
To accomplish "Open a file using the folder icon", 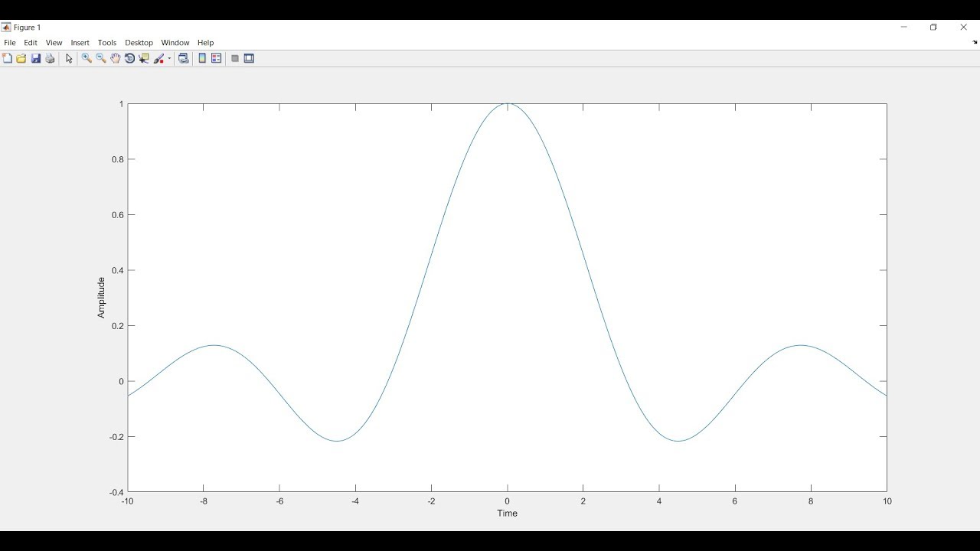I will (x=21, y=58).
